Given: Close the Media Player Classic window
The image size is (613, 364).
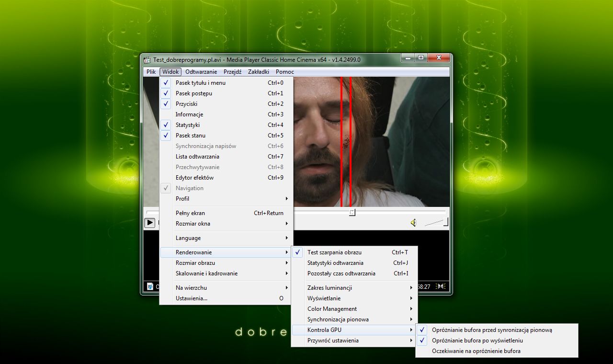Looking at the screenshot, I should click(x=438, y=59).
